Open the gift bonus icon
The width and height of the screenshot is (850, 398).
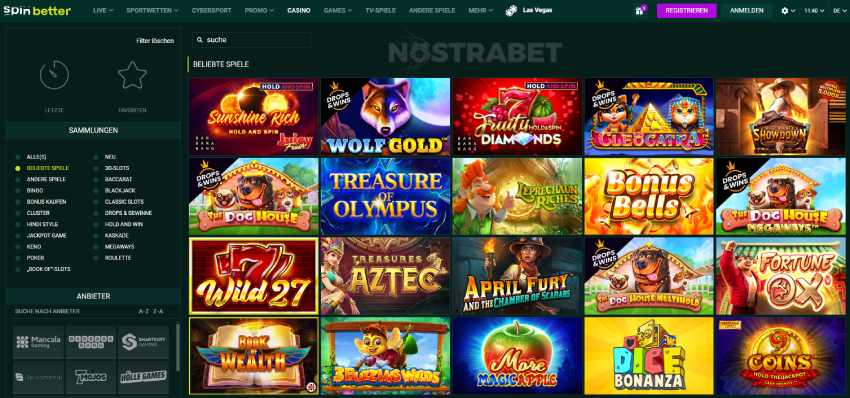pos(640,11)
